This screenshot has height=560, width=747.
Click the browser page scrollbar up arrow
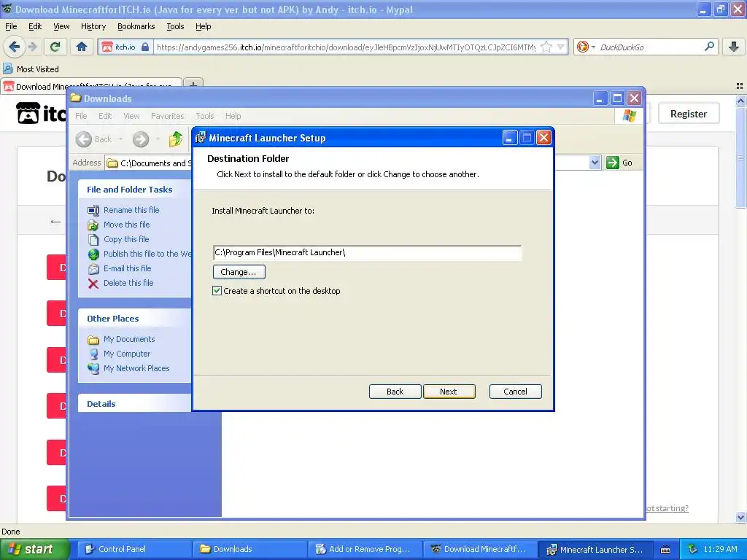click(740, 101)
